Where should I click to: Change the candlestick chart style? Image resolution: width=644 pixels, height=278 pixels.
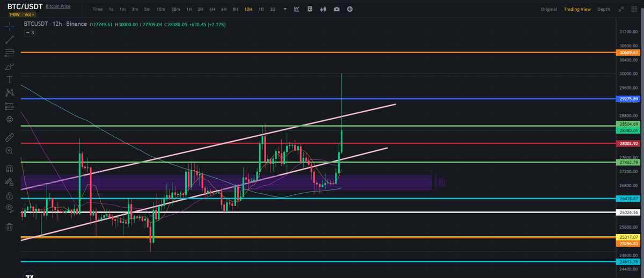pyautogui.click(x=323, y=9)
